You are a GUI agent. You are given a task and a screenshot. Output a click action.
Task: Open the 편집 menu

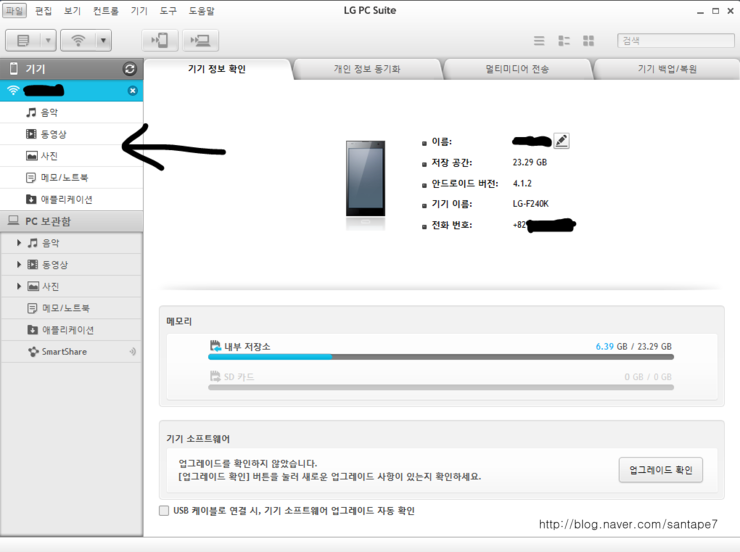pyautogui.click(x=43, y=10)
